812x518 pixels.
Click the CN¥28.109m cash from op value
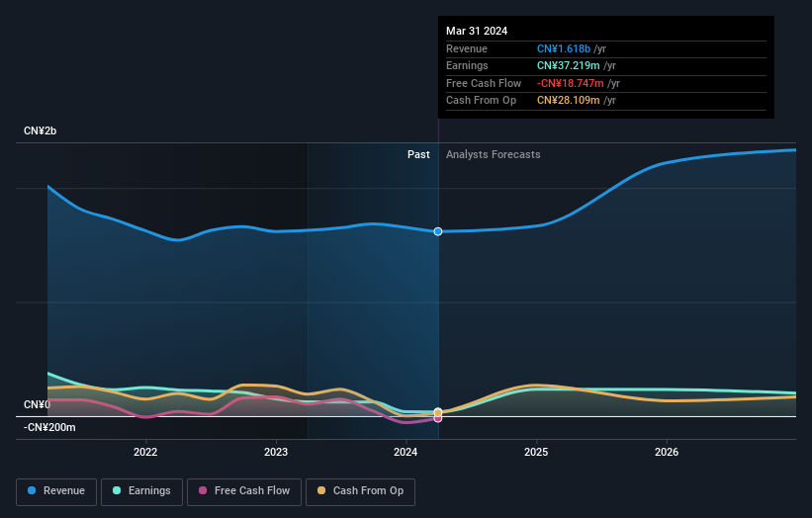(568, 101)
